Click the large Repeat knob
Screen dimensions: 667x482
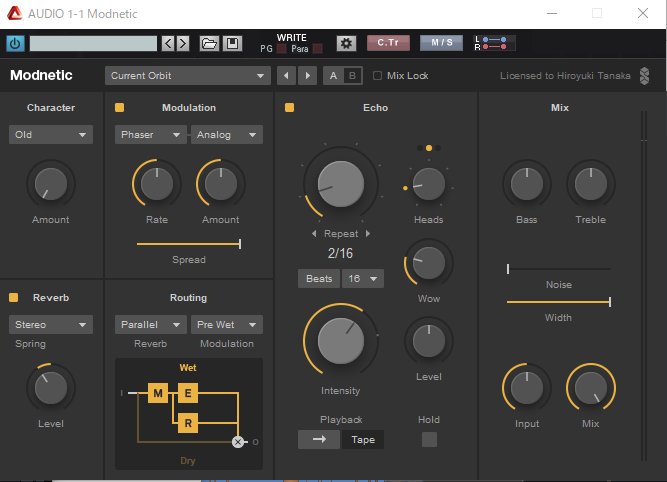point(341,184)
